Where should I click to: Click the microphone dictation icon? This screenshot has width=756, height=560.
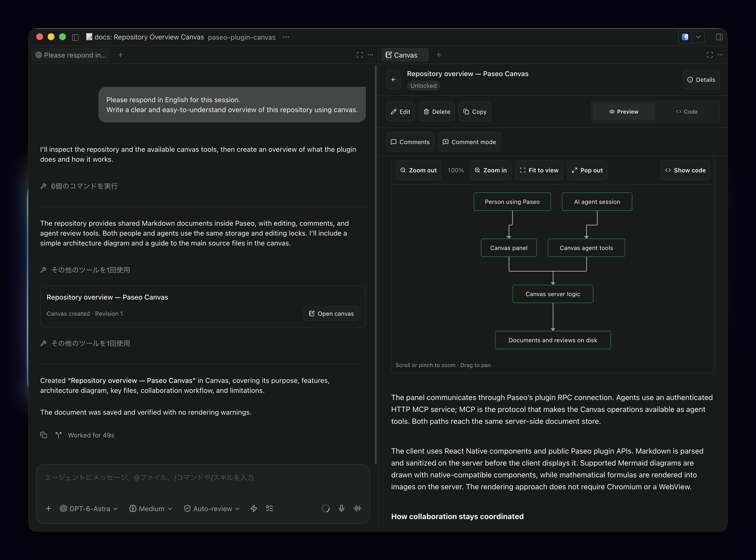(341, 508)
